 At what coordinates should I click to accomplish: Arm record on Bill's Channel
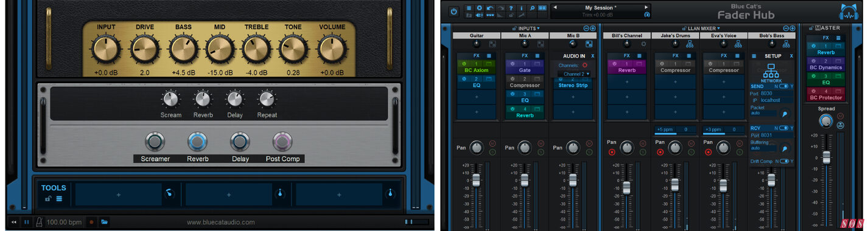pyautogui.click(x=612, y=152)
